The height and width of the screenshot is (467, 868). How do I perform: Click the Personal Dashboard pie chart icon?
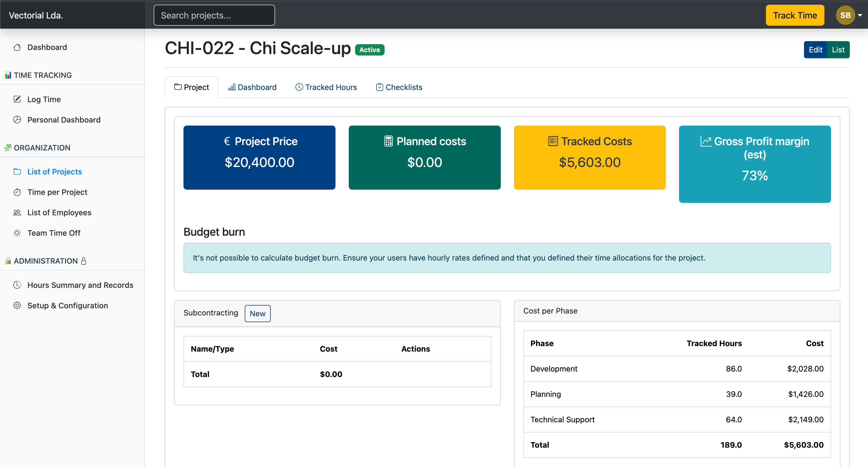coord(17,120)
